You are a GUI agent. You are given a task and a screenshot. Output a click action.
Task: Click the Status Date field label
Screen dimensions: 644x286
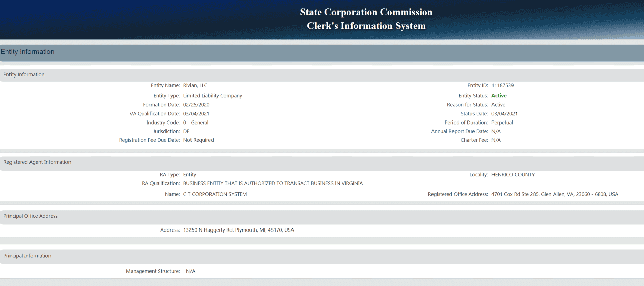pos(474,114)
